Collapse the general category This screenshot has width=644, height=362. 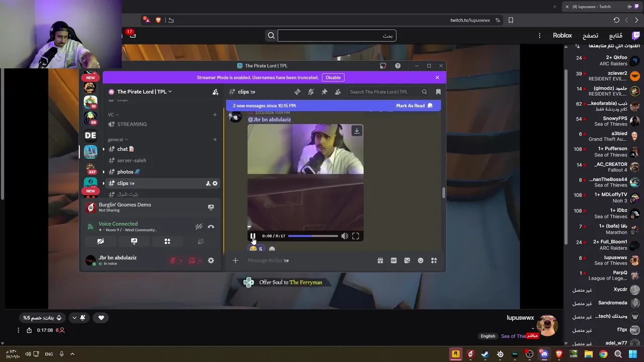[x=118, y=139]
